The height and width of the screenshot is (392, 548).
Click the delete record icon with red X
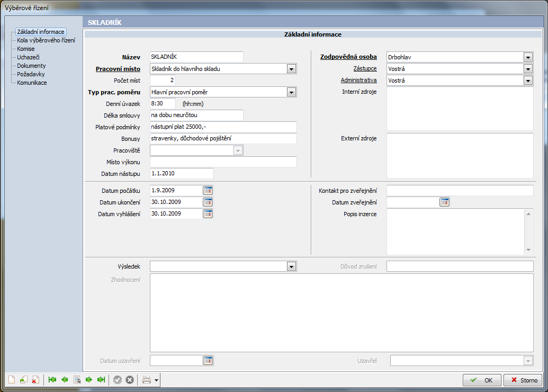click(x=35, y=380)
